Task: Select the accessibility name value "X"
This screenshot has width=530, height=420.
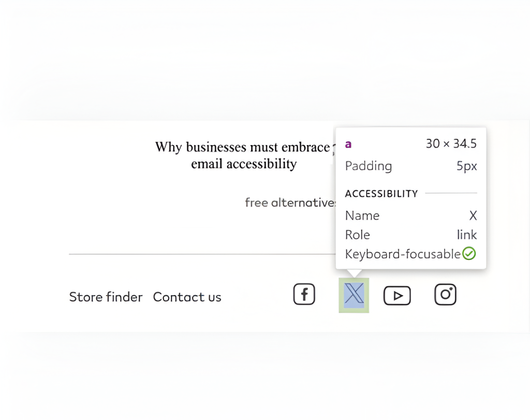Action: pyautogui.click(x=473, y=215)
